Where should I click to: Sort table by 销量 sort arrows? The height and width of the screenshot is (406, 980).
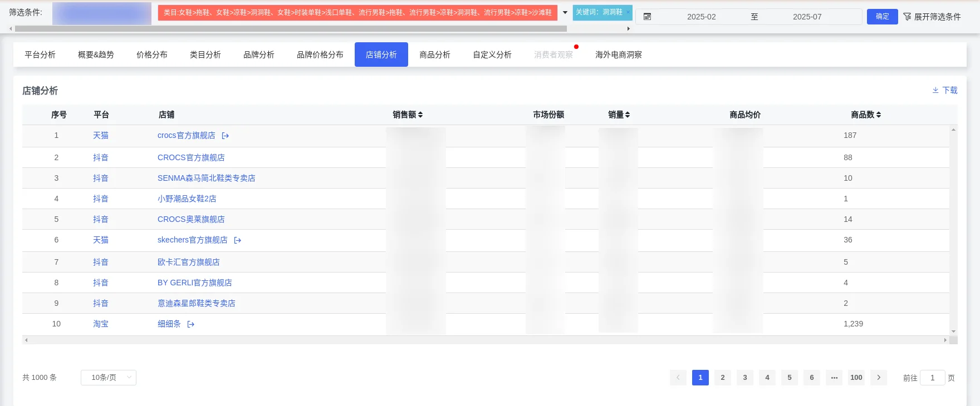point(628,115)
